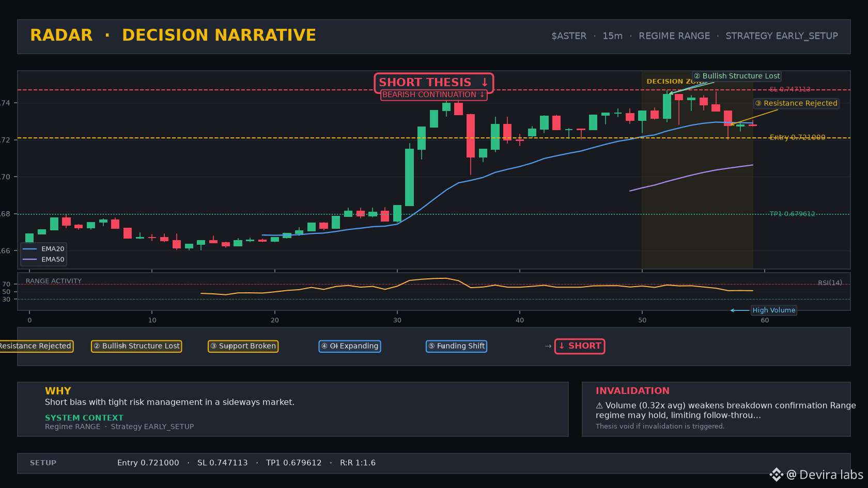Click the 15m timeframe in header
868x488 pixels.
pos(612,36)
